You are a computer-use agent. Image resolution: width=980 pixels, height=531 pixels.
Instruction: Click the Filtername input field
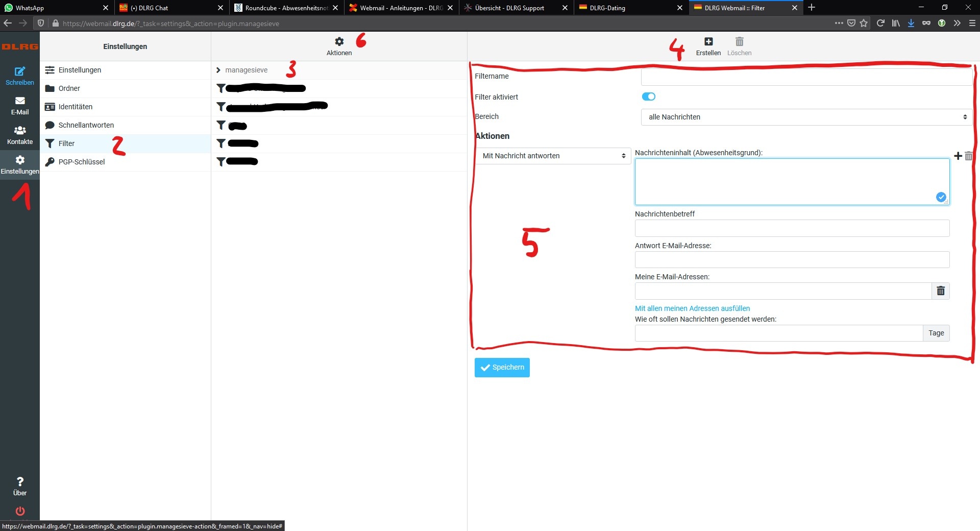(806, 77)
